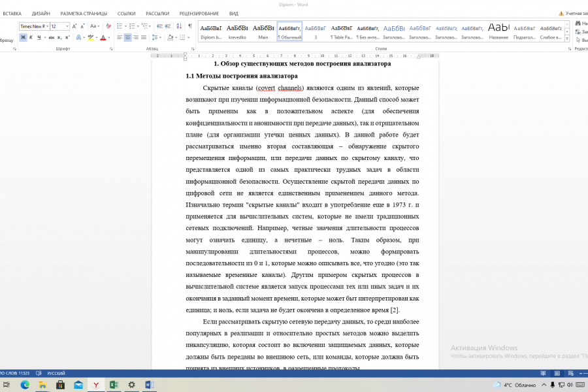
Task: Align text right
Action: click(136, 37)
